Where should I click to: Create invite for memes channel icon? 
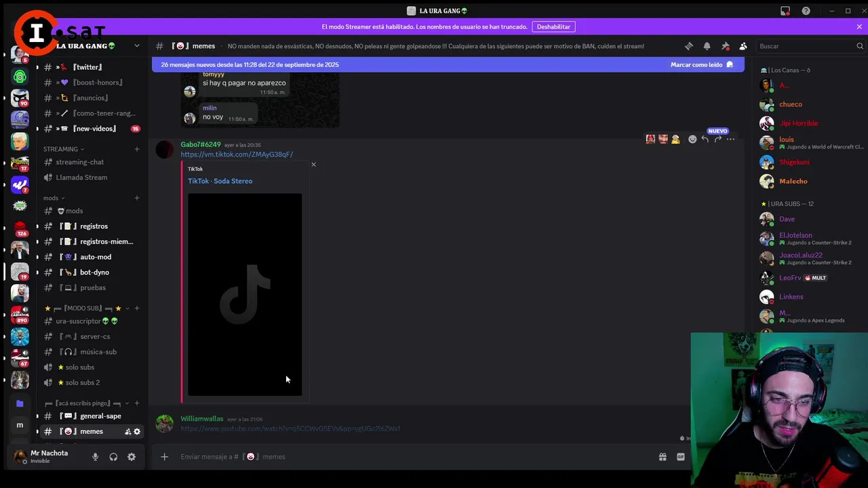point(127,432)
